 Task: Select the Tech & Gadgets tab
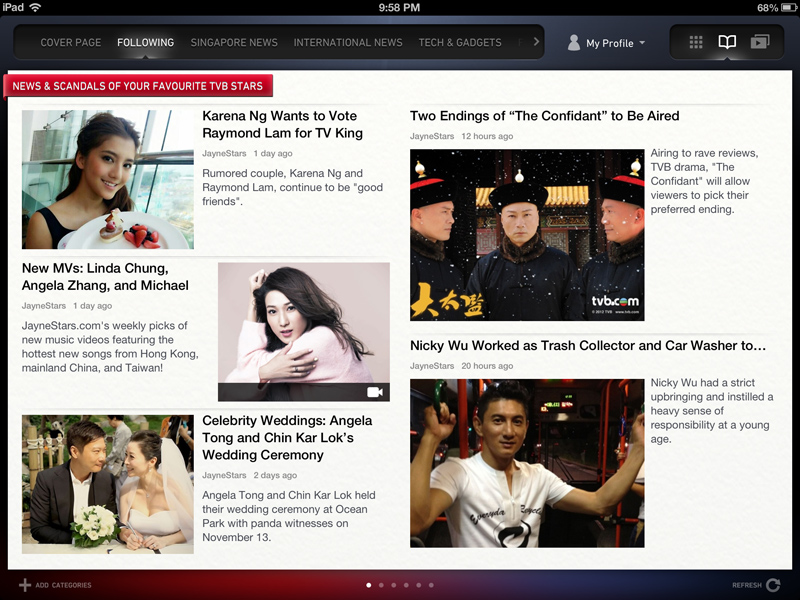tap(459, 43)
